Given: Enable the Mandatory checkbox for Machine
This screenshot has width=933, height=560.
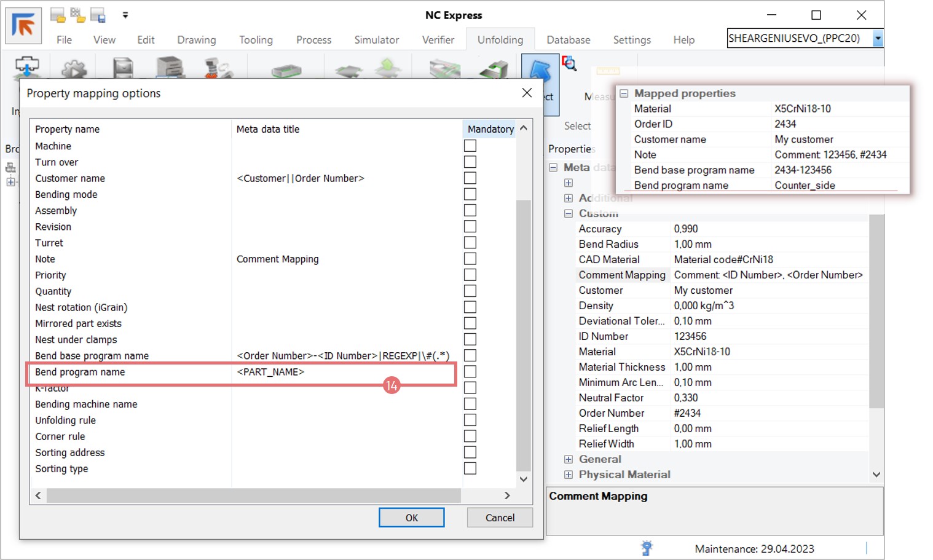Looking at the screenshot, I should (470, 146).
